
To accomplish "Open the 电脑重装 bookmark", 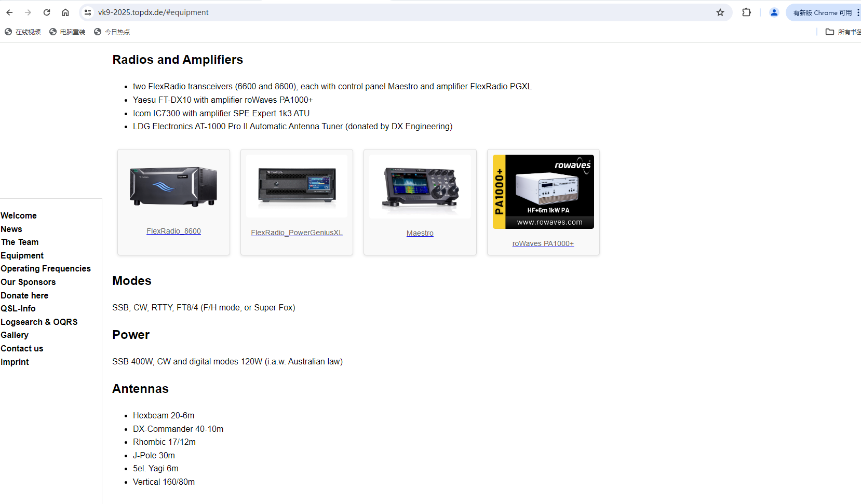I will pyautogui.click(x=68, y=32).
